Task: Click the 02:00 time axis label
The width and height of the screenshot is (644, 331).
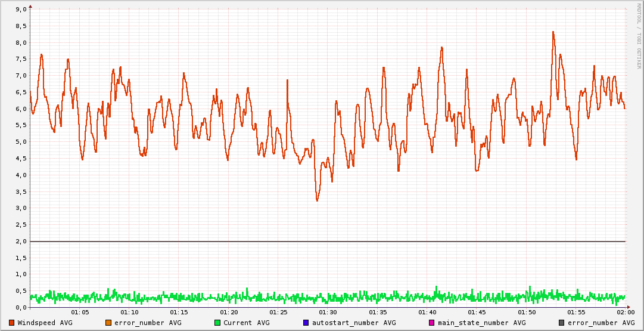Action: click(626, 313)
